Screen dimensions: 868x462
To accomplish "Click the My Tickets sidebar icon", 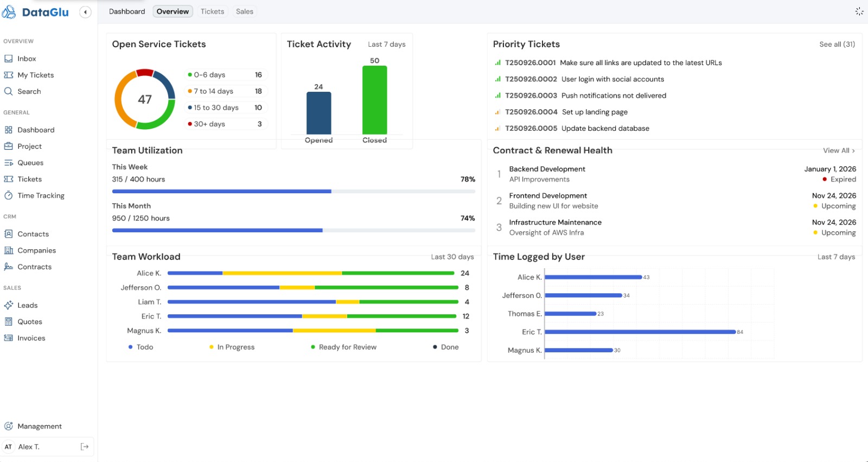I will pyautogui.click(x=9, y=75).
